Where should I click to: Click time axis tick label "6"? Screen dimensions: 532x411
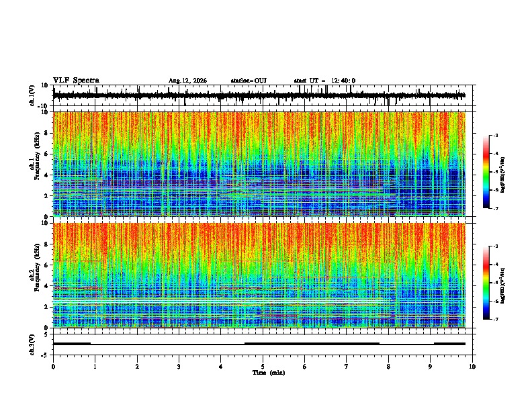pos(305,367)
